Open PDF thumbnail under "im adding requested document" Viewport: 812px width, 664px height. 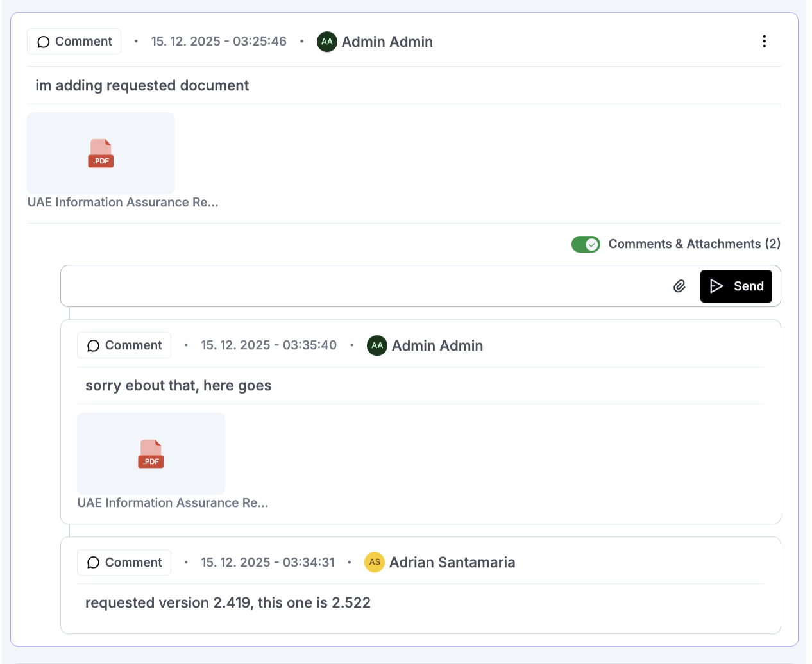pos(101,153)
